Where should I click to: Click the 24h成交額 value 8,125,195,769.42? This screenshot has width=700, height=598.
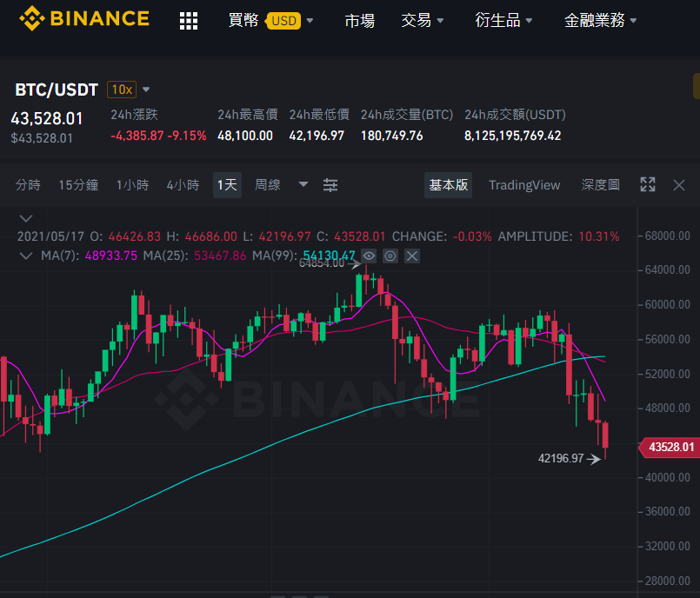(x=512, y=136)
